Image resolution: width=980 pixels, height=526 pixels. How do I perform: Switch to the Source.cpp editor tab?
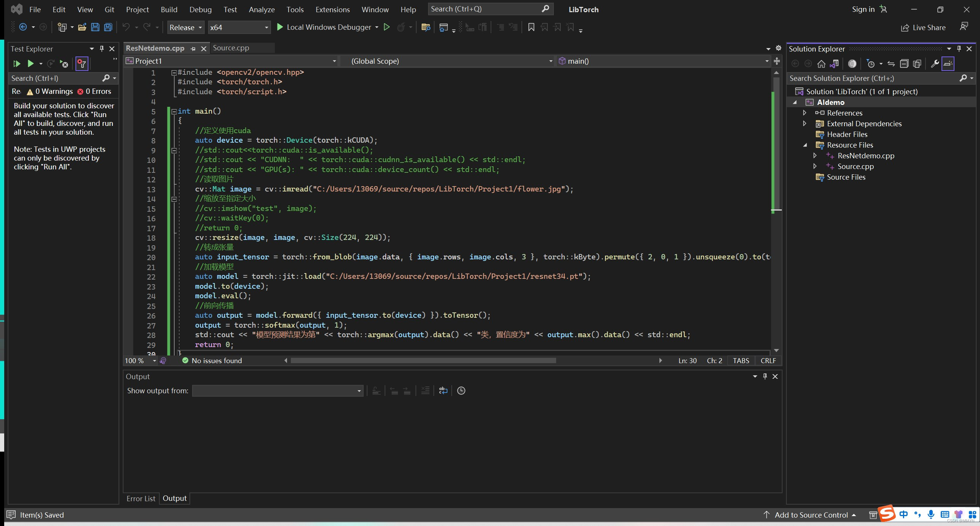point(231,48)
